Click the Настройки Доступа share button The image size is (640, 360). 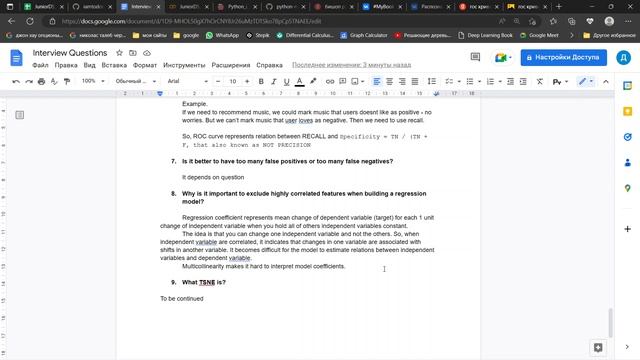coord(563,58)
